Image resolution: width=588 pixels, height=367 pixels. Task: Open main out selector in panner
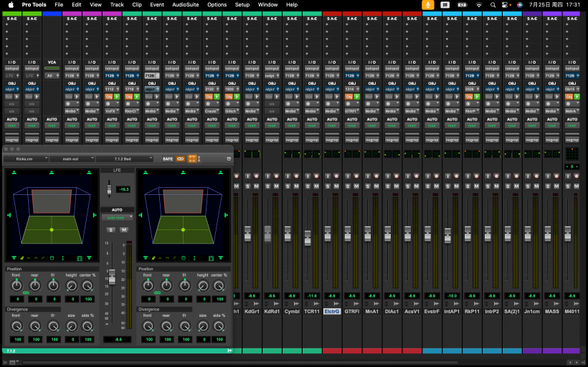point(72,159)
